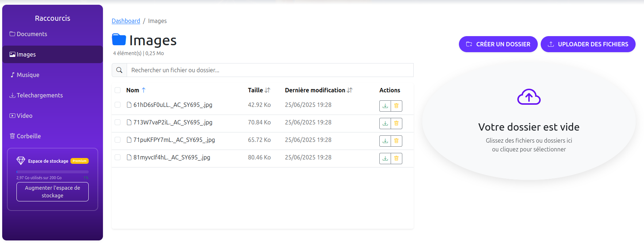Delete file 713W7vaP2iL._AC_SY695_.jpg
This screenshot has width=644, height=243.
tap(396, 123)
